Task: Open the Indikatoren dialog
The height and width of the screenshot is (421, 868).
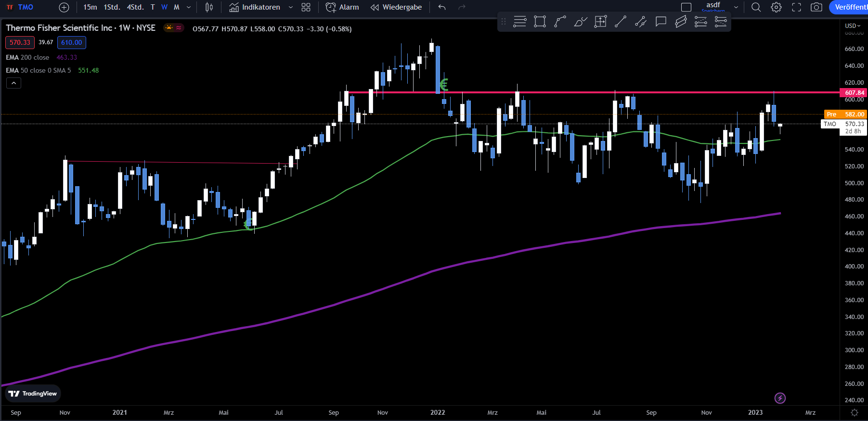Action: (x=255, y=7)
